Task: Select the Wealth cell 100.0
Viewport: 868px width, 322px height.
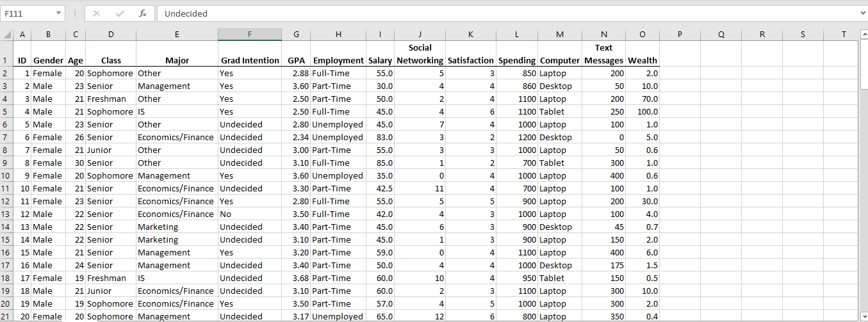Action: point(643,111)
